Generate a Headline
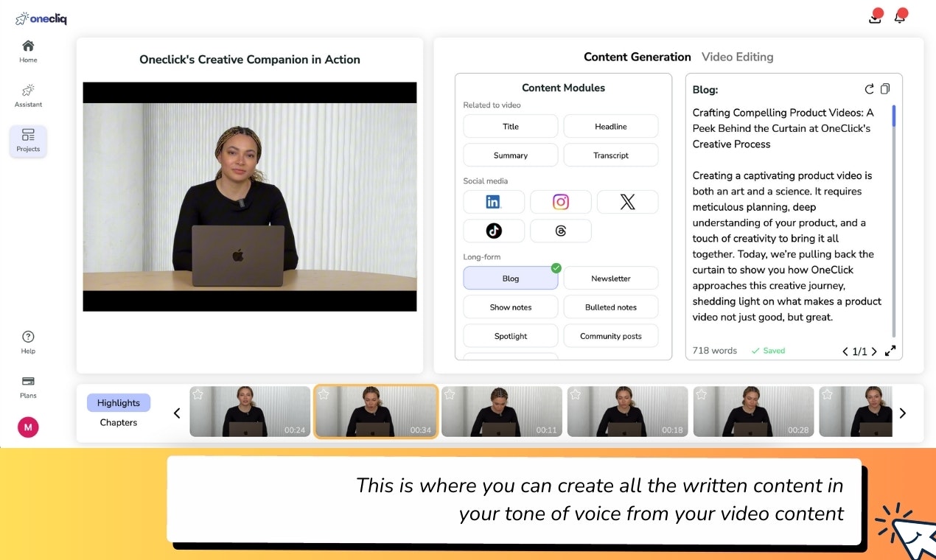Image resolution: width=936 pixels, height=560 pixels. [x=611, y=126]
